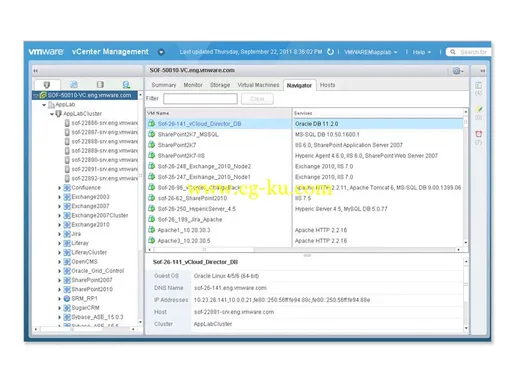Select host sof-22892-srv in tree

coord(101,178)
